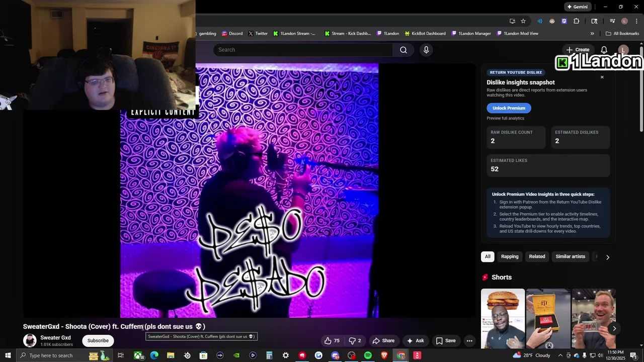Open the Windows Start menu

[x=8, y=355]
